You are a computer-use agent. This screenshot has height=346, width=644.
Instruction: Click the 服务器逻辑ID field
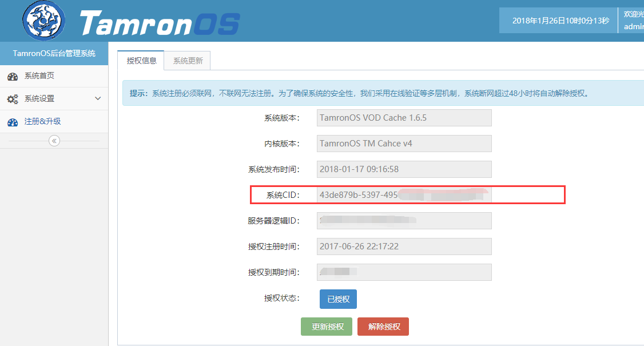pyautogui.click(x=404, y=221)
